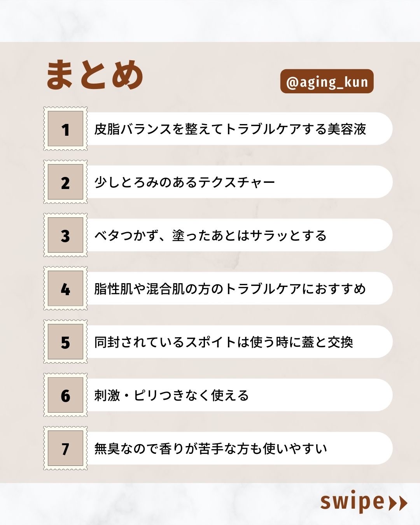
Task: Click the まとめ title heading
Action: 95,75
